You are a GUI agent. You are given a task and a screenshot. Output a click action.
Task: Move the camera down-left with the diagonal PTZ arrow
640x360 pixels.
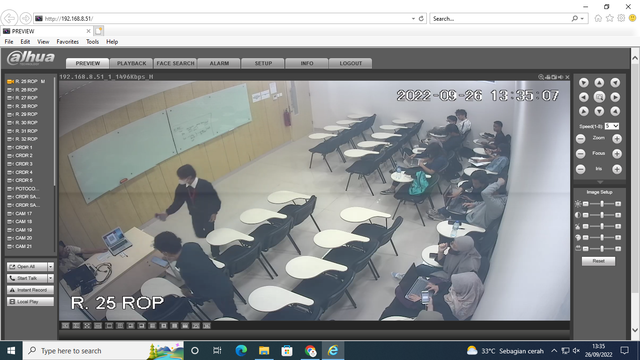pos(584,111)
